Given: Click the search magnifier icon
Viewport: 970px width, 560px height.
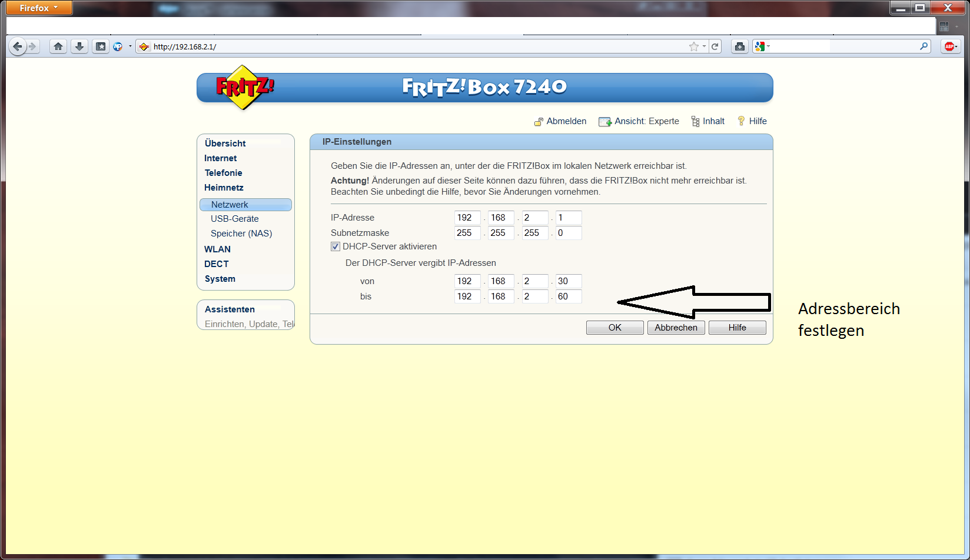Looking at the screenshot, I should 924,46.
